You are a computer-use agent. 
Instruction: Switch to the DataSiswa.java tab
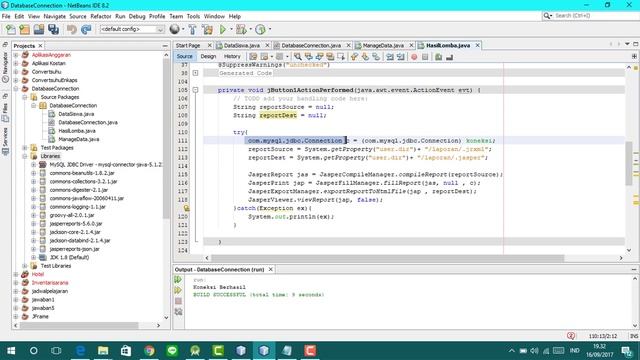pyautogui.click(x=242, y=45)
